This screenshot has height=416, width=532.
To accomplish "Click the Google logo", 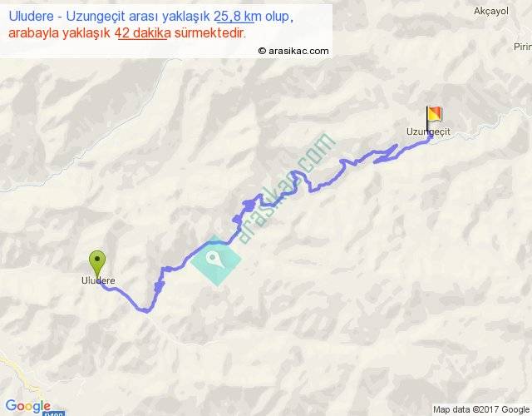I will [x=28, y=406].
